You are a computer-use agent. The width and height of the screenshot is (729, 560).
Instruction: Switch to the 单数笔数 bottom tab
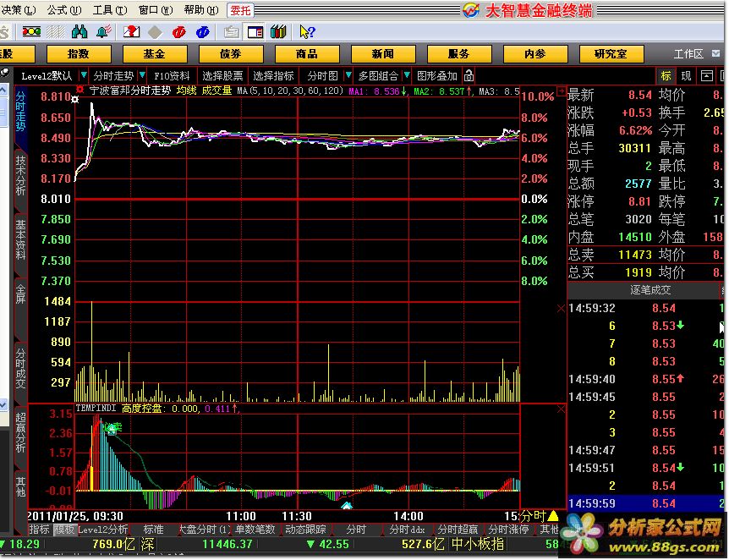(x=255, y=530)
